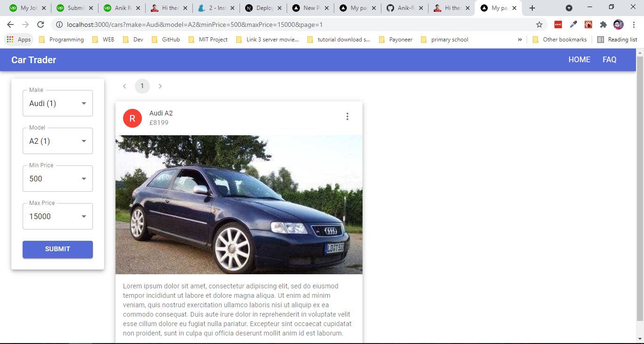Open the Link 3 server movie bookmarks folder
This screenshot has width=644, height=344.
coord(267,40)
